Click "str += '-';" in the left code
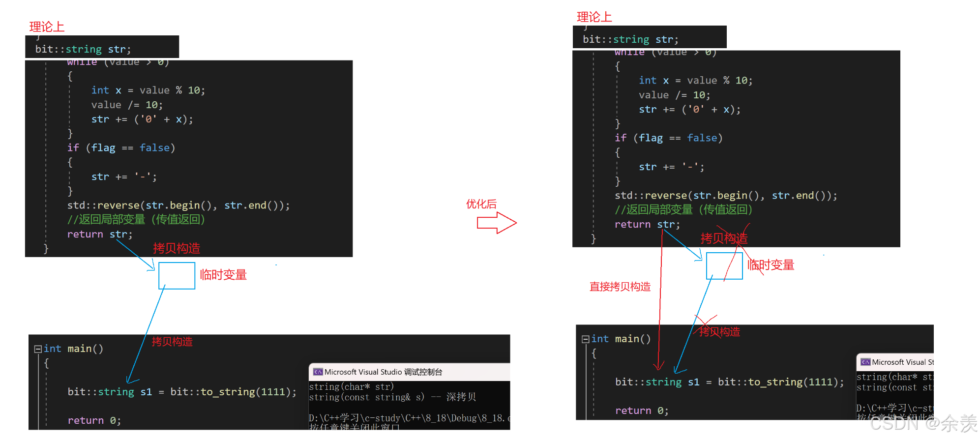 point(124,177)
